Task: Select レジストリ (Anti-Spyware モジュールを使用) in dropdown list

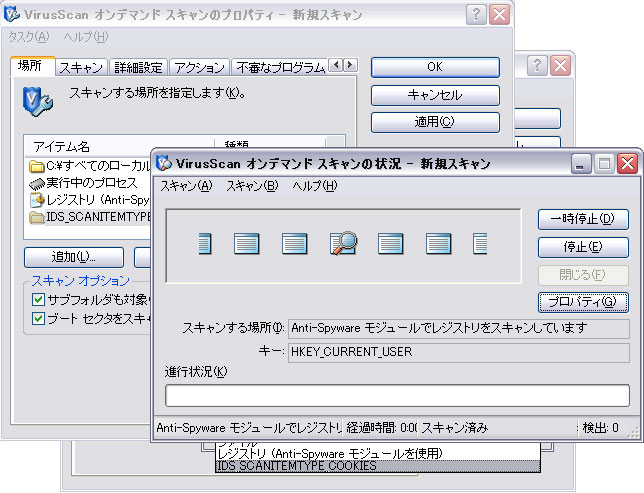Action: tap(378, 453)
